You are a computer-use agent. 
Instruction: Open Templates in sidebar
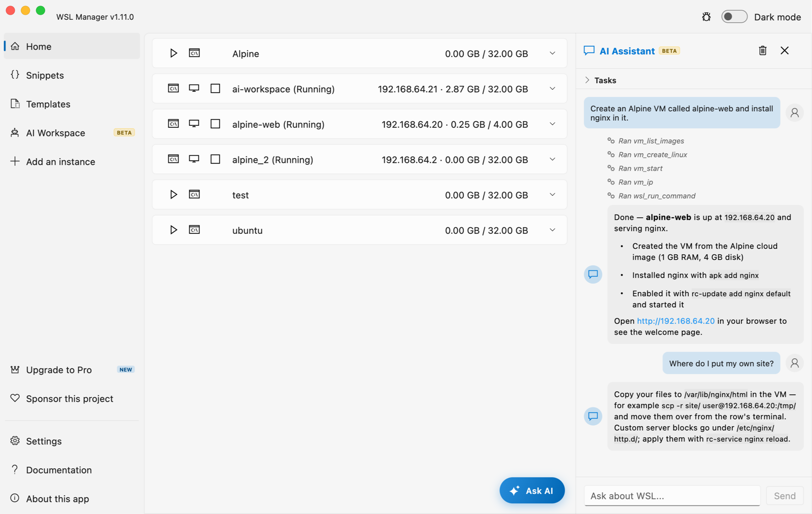coord(72,104)
